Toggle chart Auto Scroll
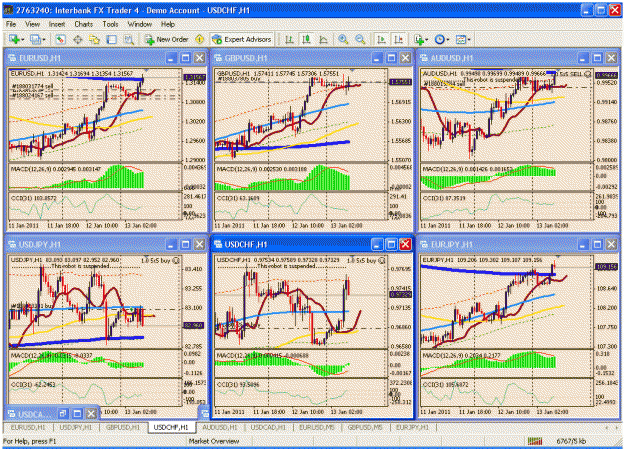 [381, 39]
